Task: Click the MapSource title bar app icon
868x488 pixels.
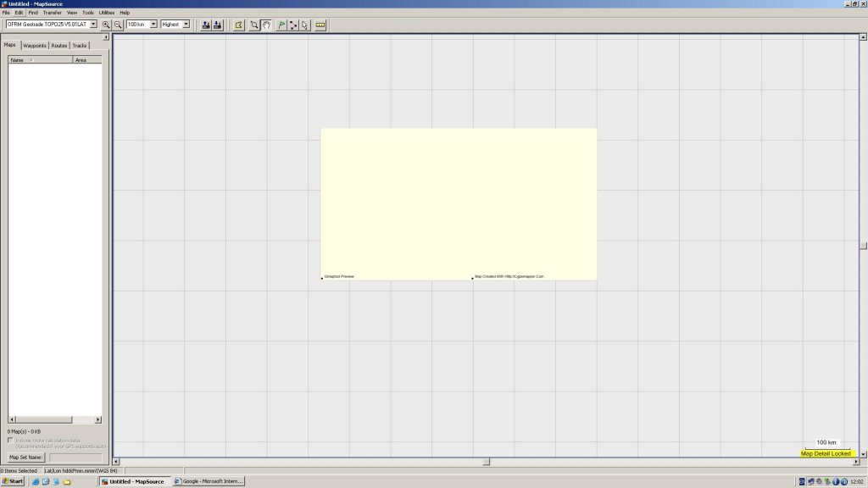Action: (4, 4)
